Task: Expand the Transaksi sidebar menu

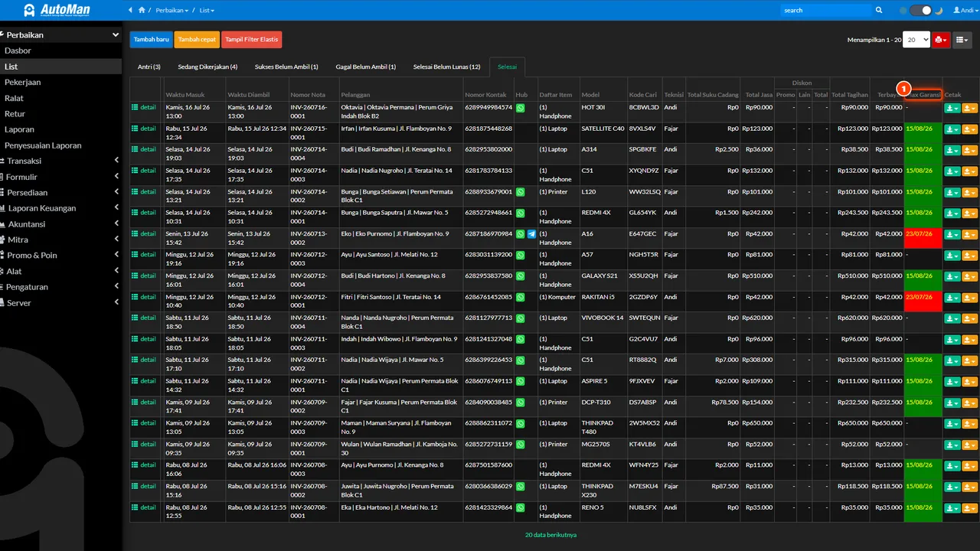Action: (x=60, y=161)
